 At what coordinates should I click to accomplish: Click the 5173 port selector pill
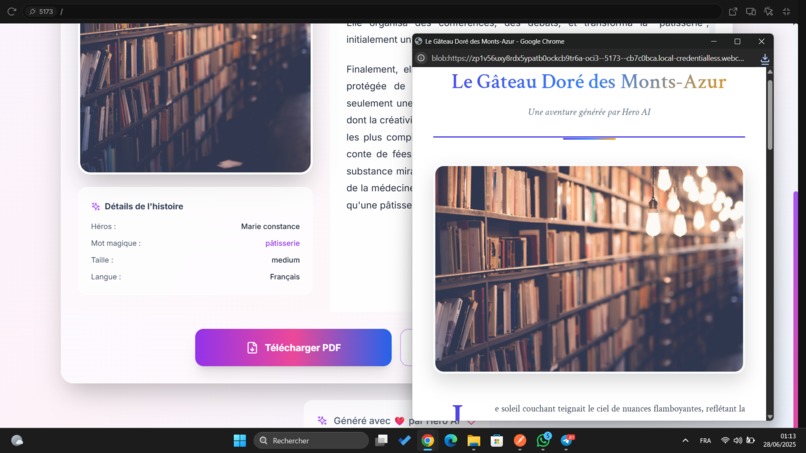[41, 11]
